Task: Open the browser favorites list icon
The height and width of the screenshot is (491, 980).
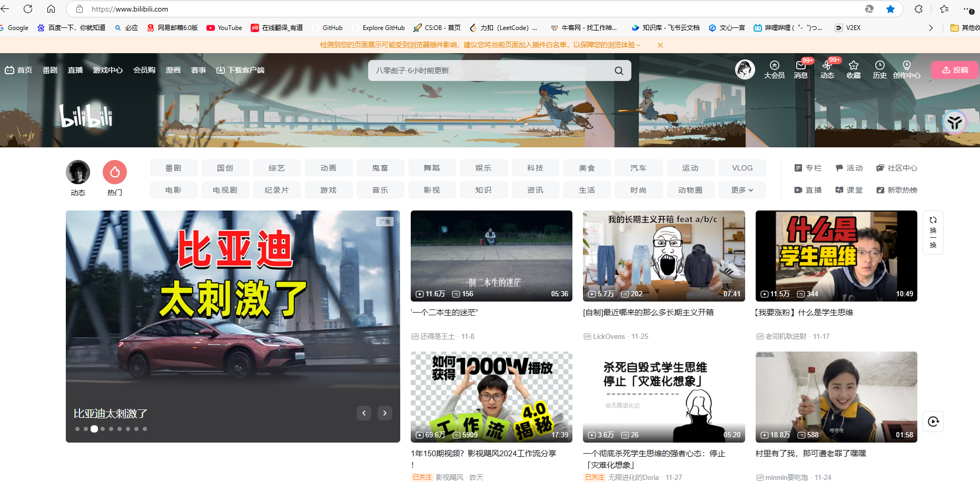Action: (944, 9)
